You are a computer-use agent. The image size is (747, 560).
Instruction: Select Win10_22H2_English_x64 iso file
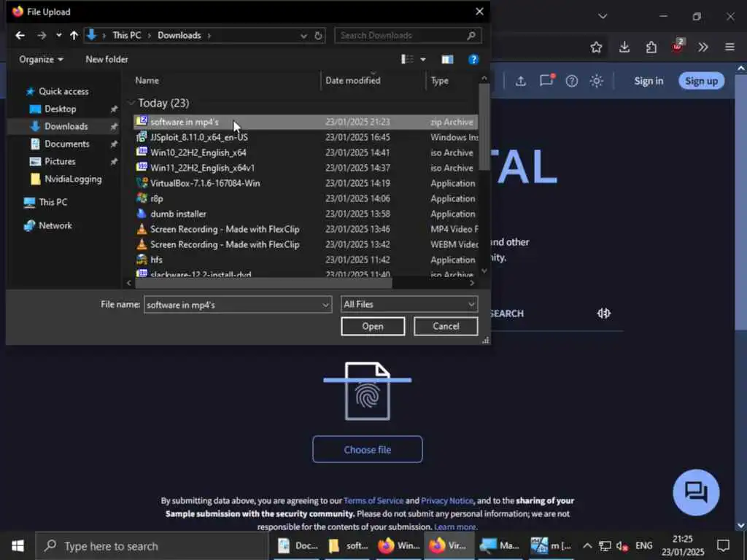306,153
